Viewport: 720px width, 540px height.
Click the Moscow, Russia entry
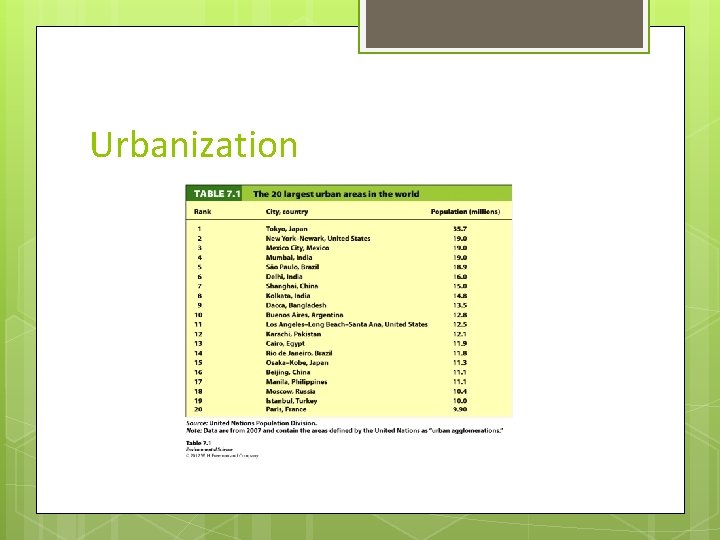[x=290, y=391]
